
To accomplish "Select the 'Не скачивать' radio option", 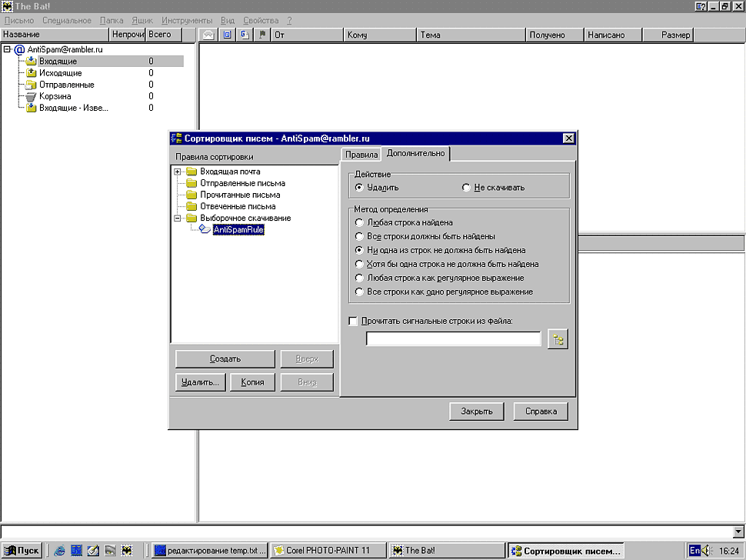I will 466,188.
